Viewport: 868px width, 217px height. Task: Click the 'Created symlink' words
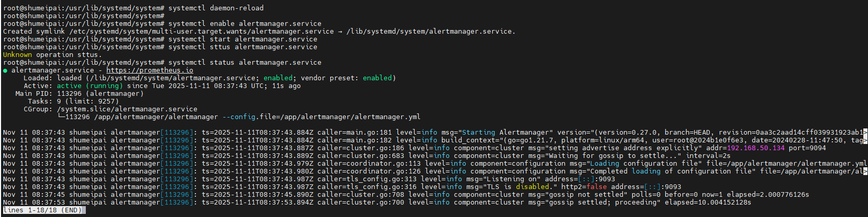point(34,32)
